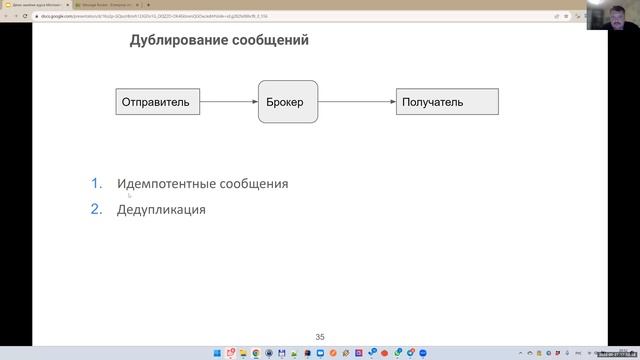Click the slide number 35
The height and width of the screenshot is (360, 640).
click(x=320, y=337)
